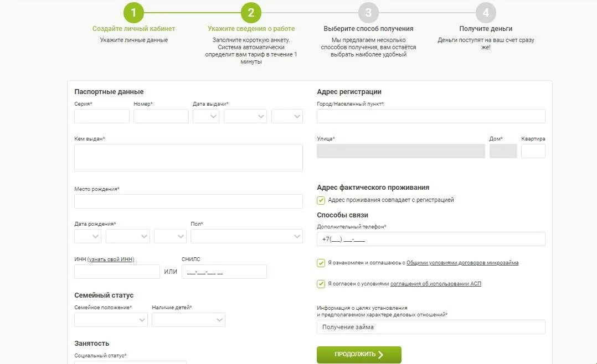Select the 'Укажите сведения о работе' step label

[x=251, y=29]
